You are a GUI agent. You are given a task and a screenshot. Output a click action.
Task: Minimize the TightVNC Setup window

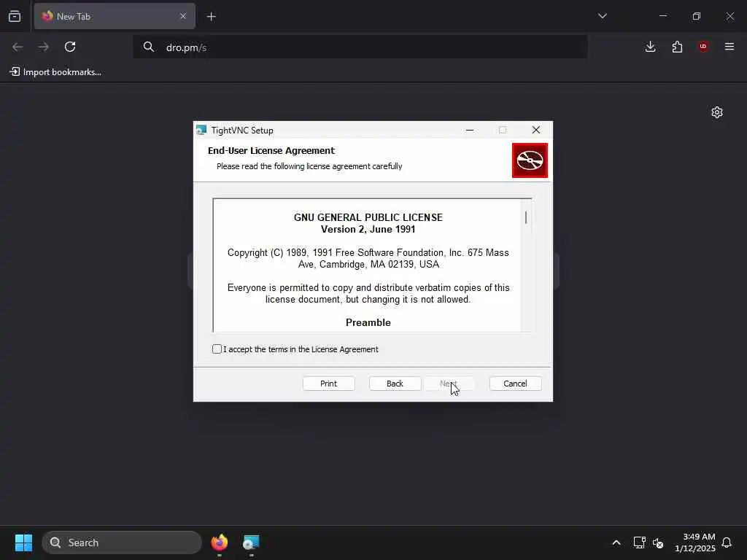point(470,130)
